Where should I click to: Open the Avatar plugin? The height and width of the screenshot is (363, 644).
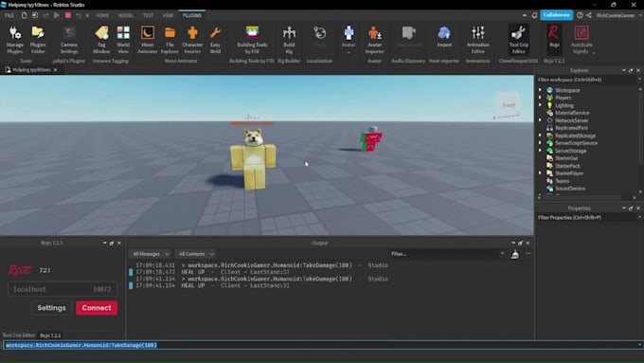pyautogui.click(x=349, y=39)
